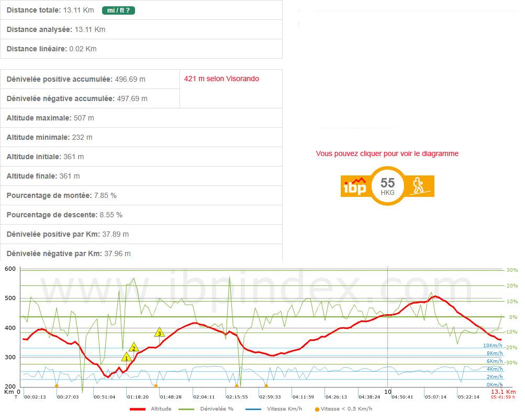Image resolution: width=525 pixels, height=420 pixels.
Task: Open the yellow waypoint marker labeled 3
Action: pos(159,333)
